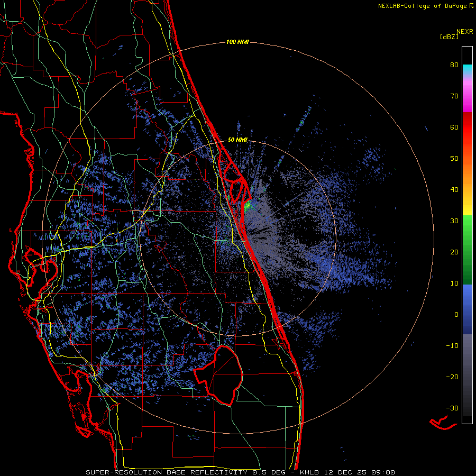
Task: Click the -30 dBZ scale value
Action: [452, 409]
